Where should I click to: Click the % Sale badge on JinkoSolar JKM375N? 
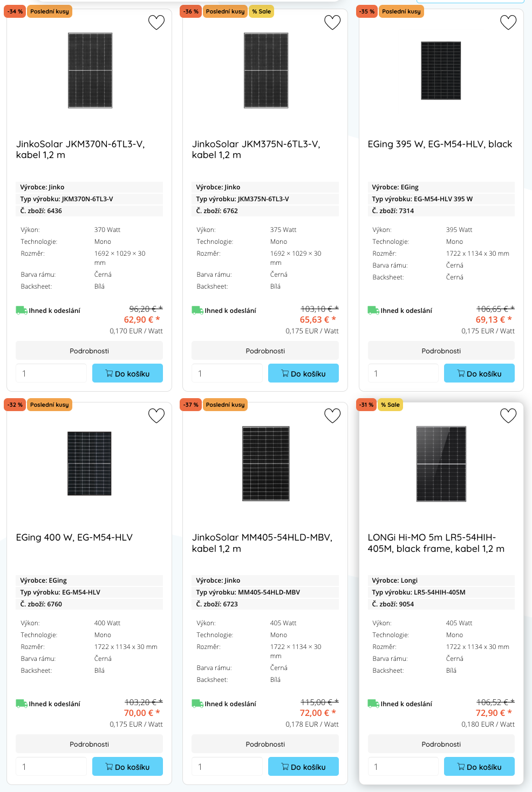262,11
